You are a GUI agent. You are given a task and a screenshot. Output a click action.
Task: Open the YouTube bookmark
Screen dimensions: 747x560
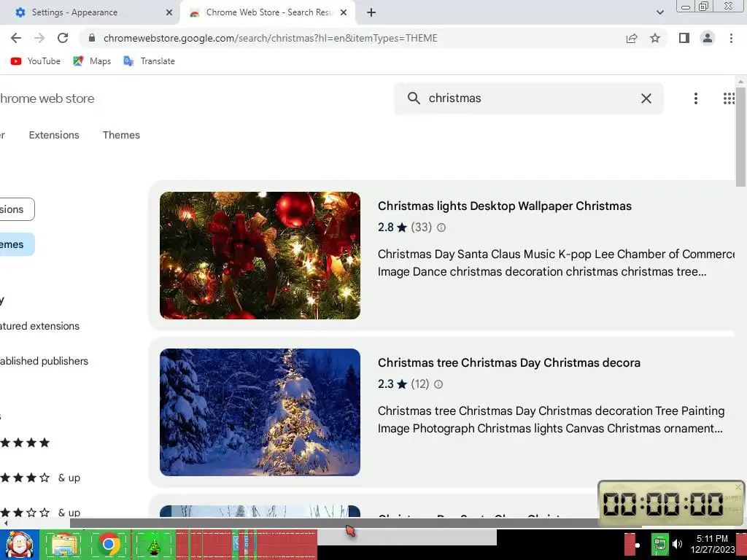(36, 61)
